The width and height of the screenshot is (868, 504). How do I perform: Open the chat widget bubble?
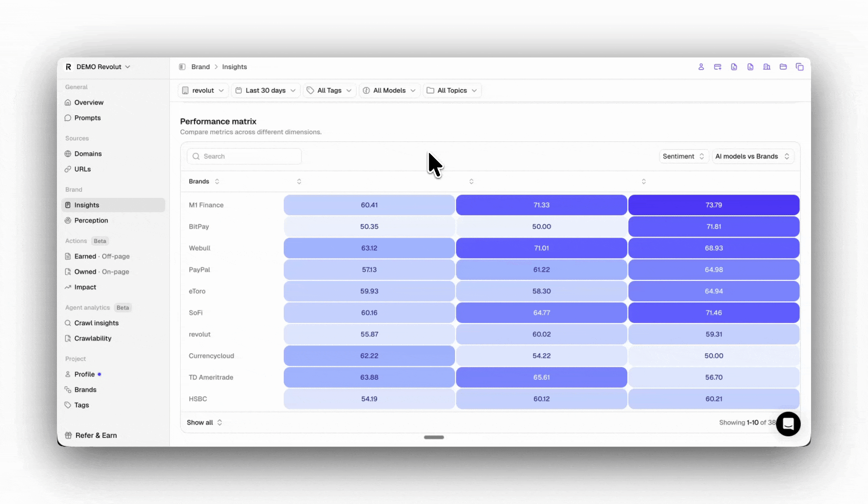788,424
